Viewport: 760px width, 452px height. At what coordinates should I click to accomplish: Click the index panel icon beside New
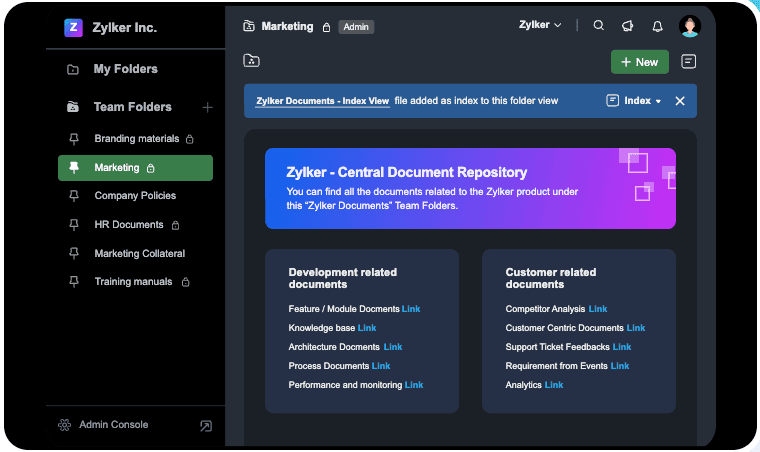[x=688, y=62]
